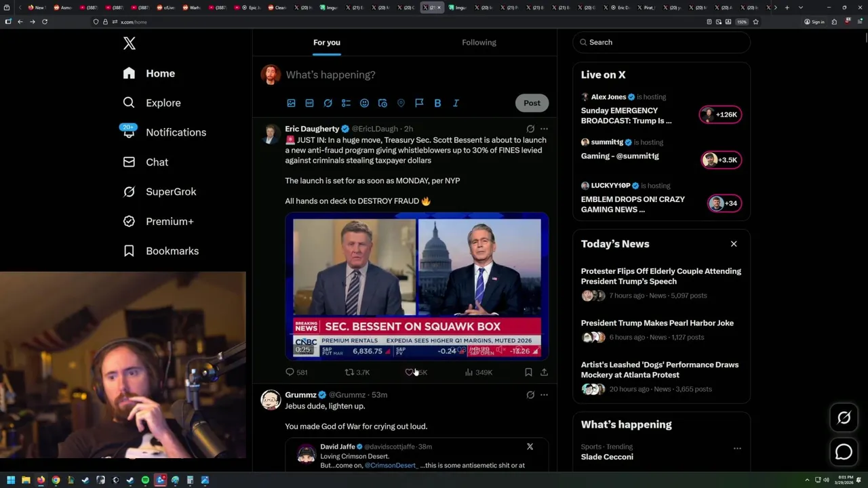Viewport: 868px width, 488px height.
Task: Show hidden system tray icons
Action: (808, 480)
